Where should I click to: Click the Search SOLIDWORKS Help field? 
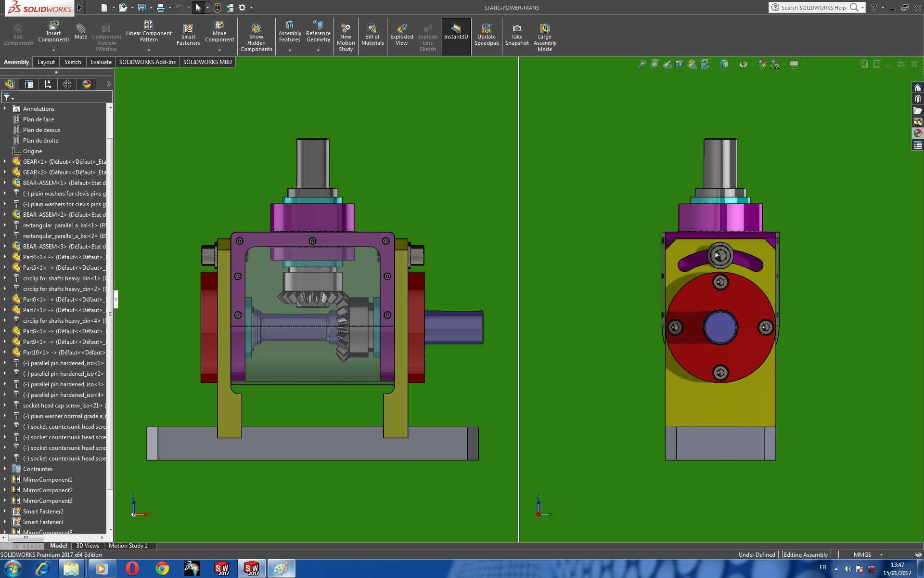point(813,7)
